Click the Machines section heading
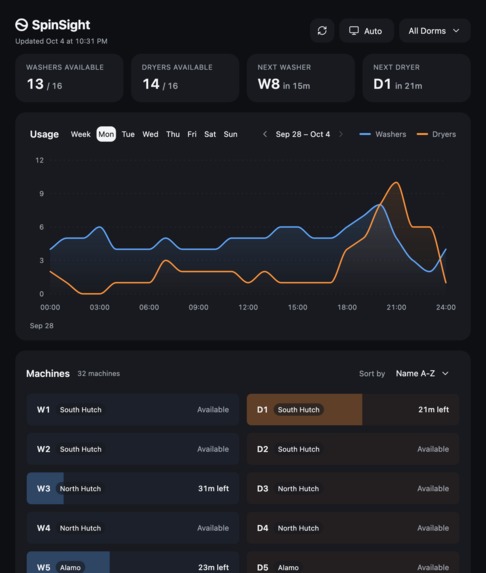 [x=48, y=373]
